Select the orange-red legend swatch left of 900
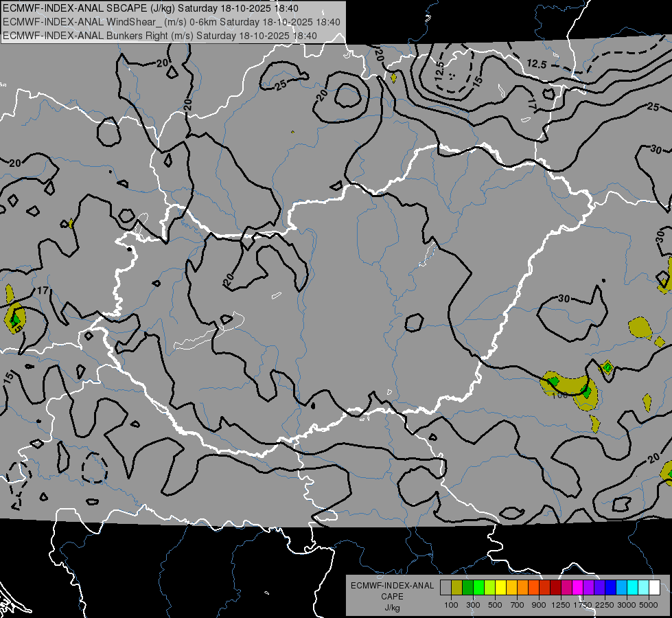The image size is (672, 618). (x=533, y=587)
